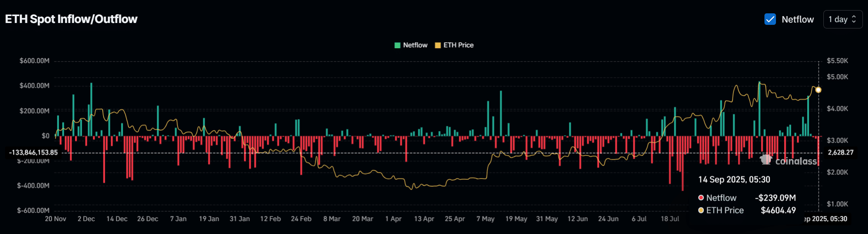Click the red Netflow dot in tooltip
868x234 pixels.
click(701, 198)
